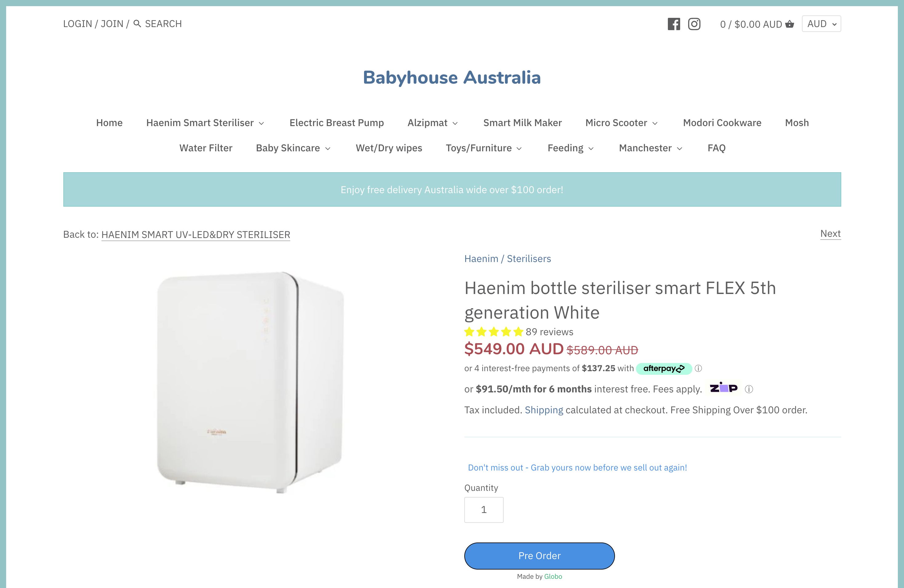Click the search magnifier icon
Screen dimensions: 904x588
[x=137, y=24]
